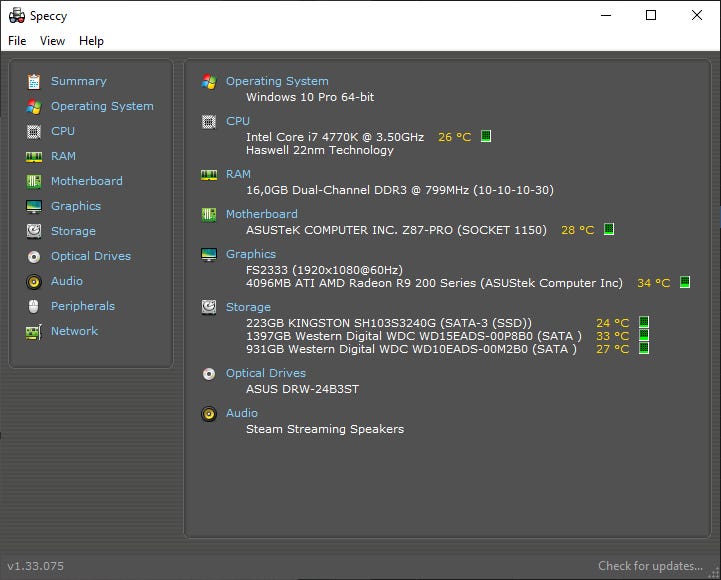This screenshot has height=580, width=721.
Task: Open Graphics via its monitor icon
Action: pyautogui.click(x=34, y=206)
